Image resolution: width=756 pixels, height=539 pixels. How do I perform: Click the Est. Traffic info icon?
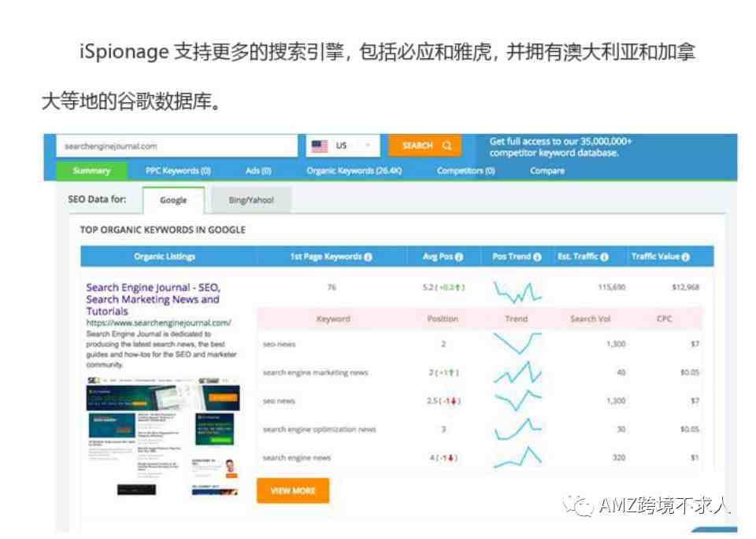click(604, 257)
